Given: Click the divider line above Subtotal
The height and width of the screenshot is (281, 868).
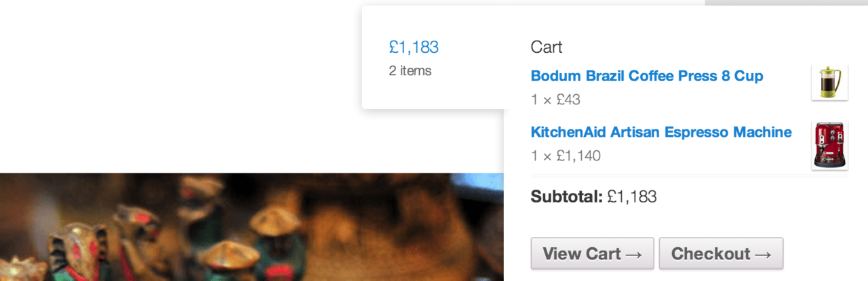Looking at the screenshot, I should [x=689, y=175].
